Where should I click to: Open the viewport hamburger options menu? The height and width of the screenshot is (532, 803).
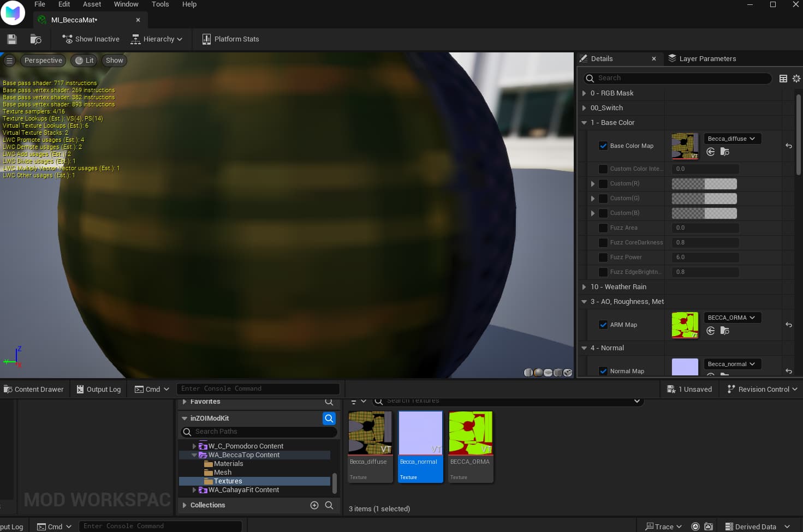9,61
